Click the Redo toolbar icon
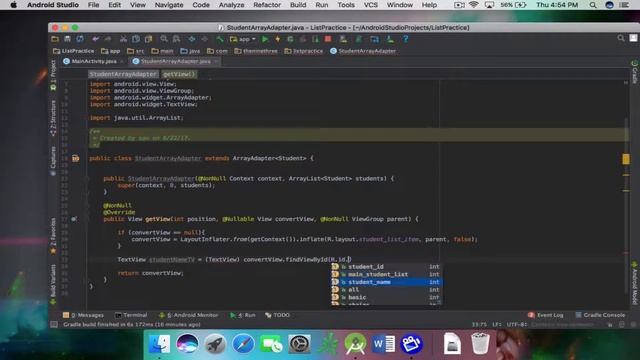The image size is (640, 360). click(108, 39)
